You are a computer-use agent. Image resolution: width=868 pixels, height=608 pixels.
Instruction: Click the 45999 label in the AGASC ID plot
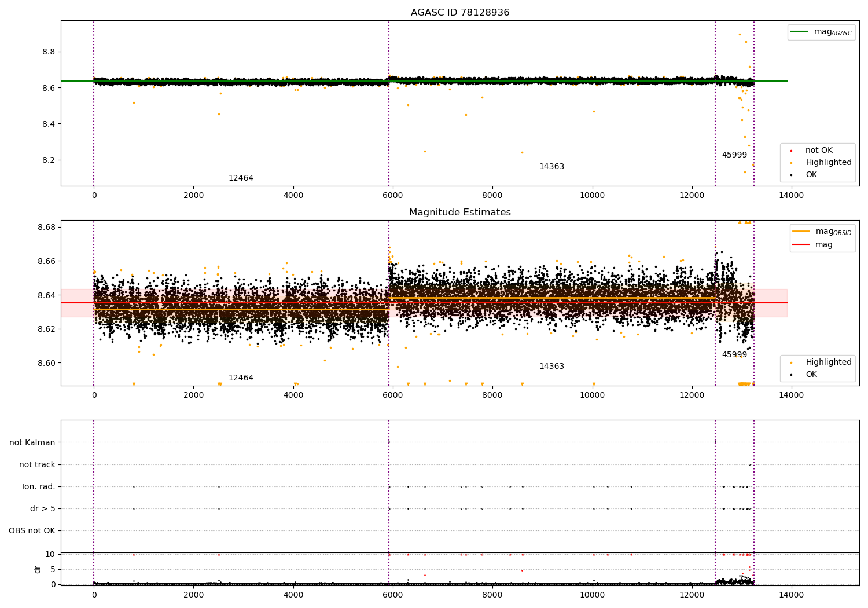click(734, 155)
